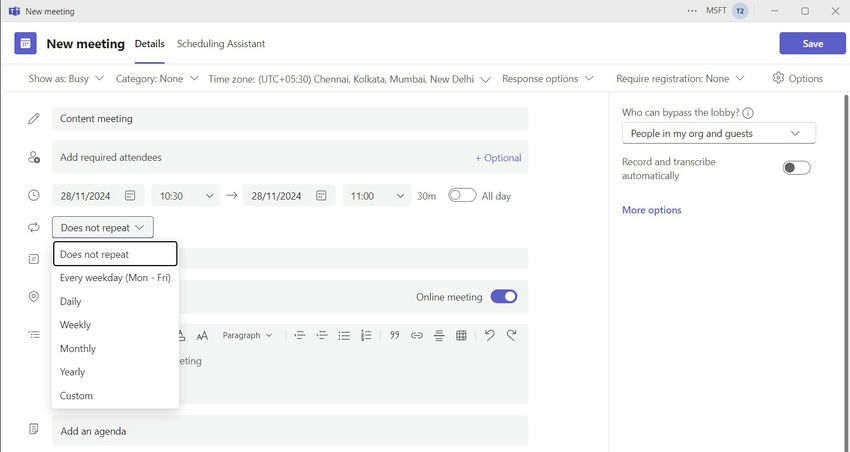Disable the Online meeting toggle

504,297
